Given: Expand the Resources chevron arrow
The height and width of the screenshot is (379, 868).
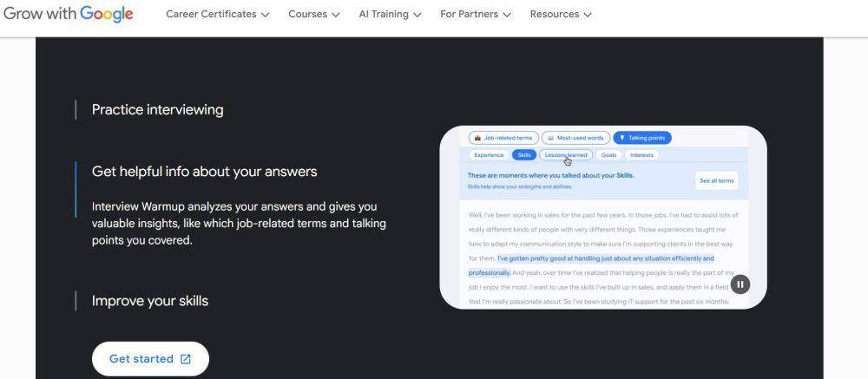Looking at the screenshot, I should click(588, 15).
